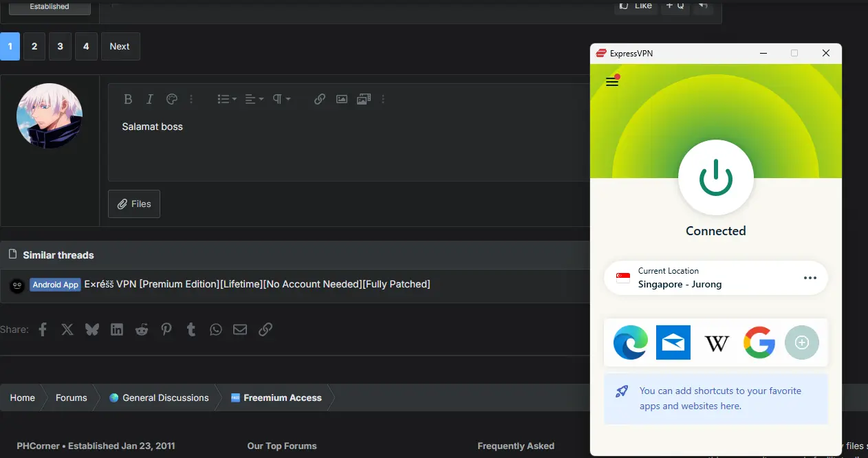The height and width of the screenshot is (458, 868).
Task: Click the +Q multi-quote button
Action: [x=675, y=6]
